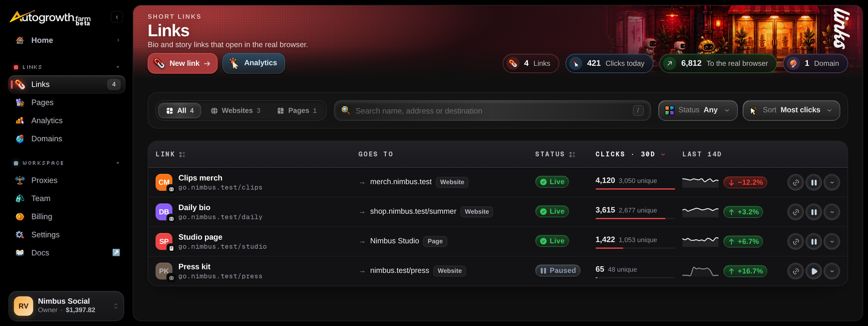
Task: Click the Live status badge on Clips merch
Action: click(552, 182)
